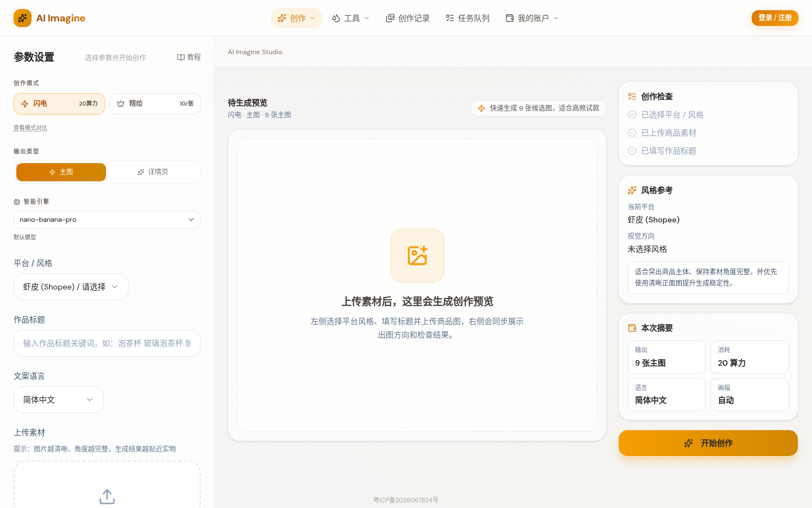Viewport: 812px width, 508px height.
Task: Click the 粤ICP备2026067824号 footer link
Action: (406, 500)
